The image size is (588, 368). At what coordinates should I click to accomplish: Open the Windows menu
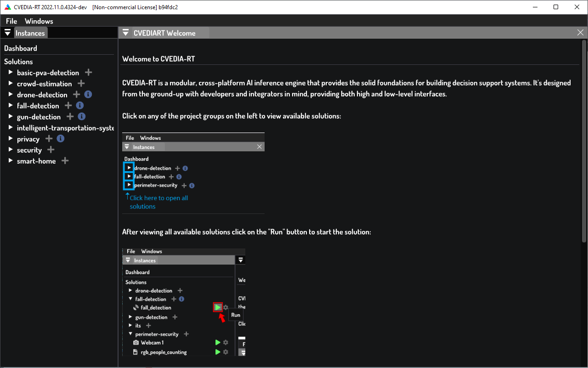pos(39,21)
